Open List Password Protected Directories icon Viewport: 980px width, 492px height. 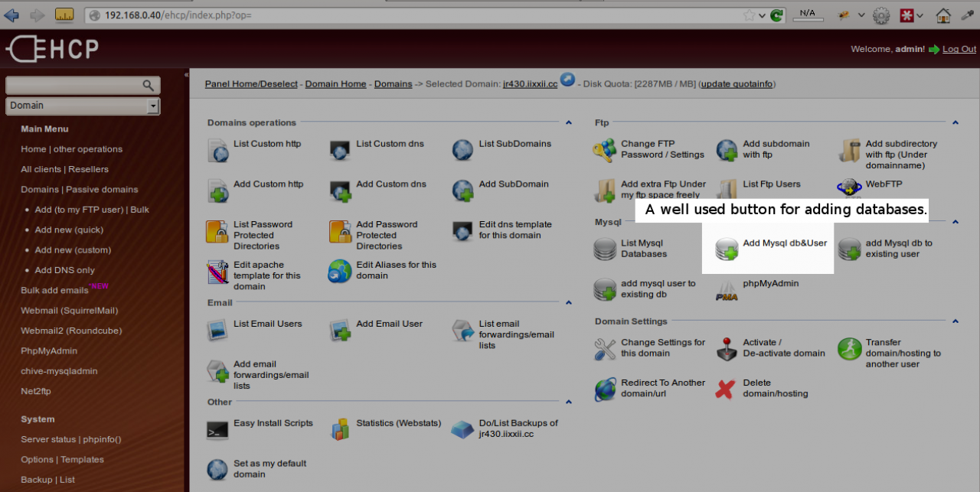(x=218, y=231)
